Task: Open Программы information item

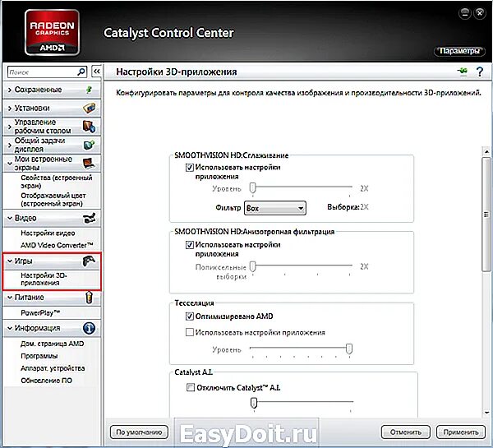Action: [x=39, y=356]
